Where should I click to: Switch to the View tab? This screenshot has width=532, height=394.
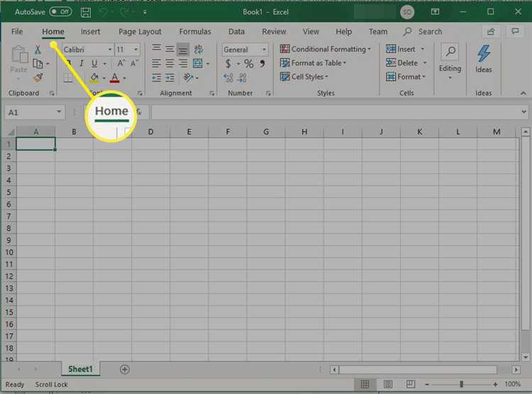pos(311,31)
